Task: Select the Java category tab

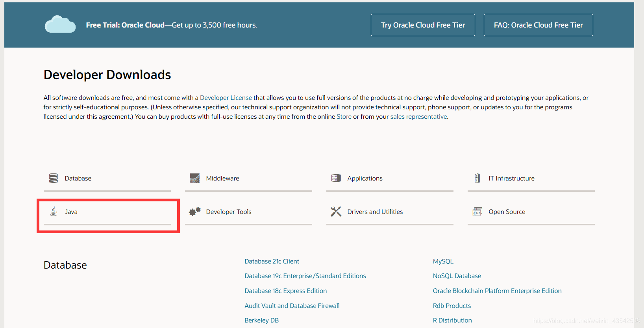Action: (x=107, y=212)
